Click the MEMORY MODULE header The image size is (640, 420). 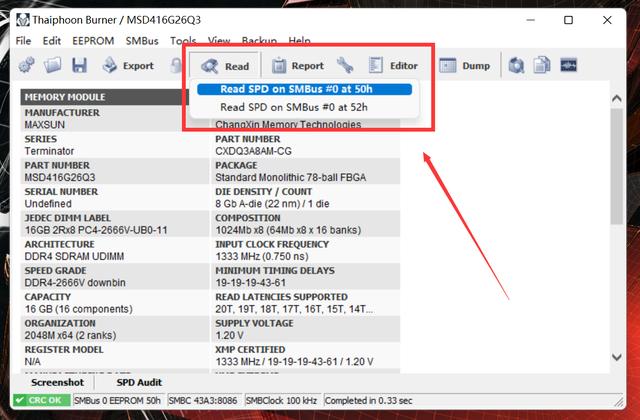(105, 97)
